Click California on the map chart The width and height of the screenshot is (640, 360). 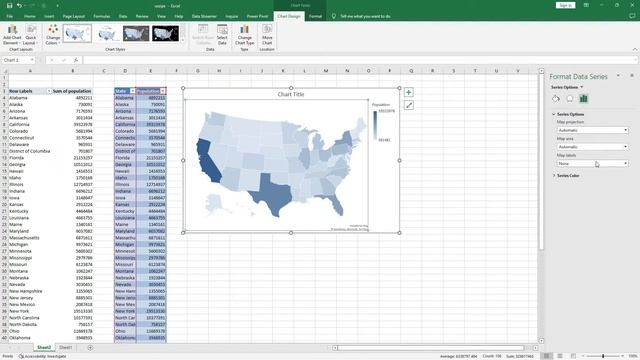coord(207,161)
